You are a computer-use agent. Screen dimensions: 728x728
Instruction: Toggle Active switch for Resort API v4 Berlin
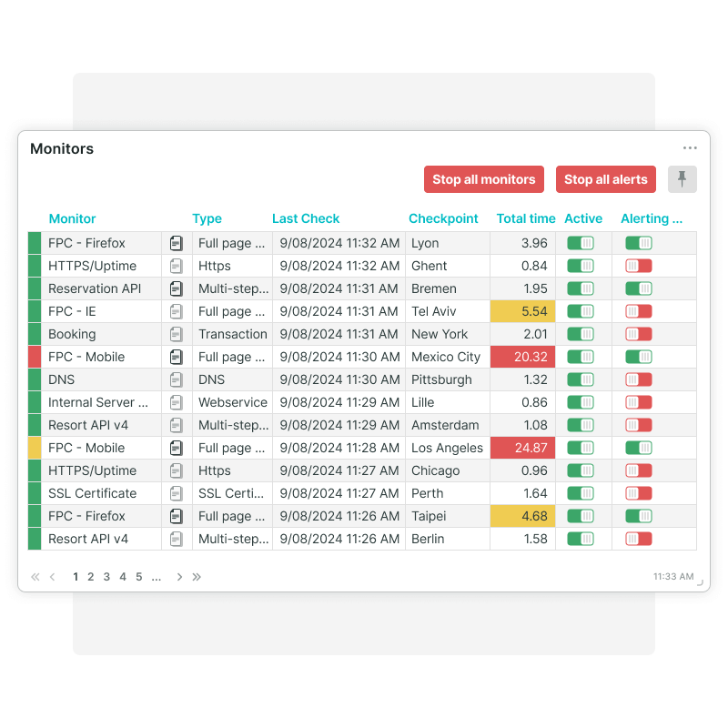[581, 539]
